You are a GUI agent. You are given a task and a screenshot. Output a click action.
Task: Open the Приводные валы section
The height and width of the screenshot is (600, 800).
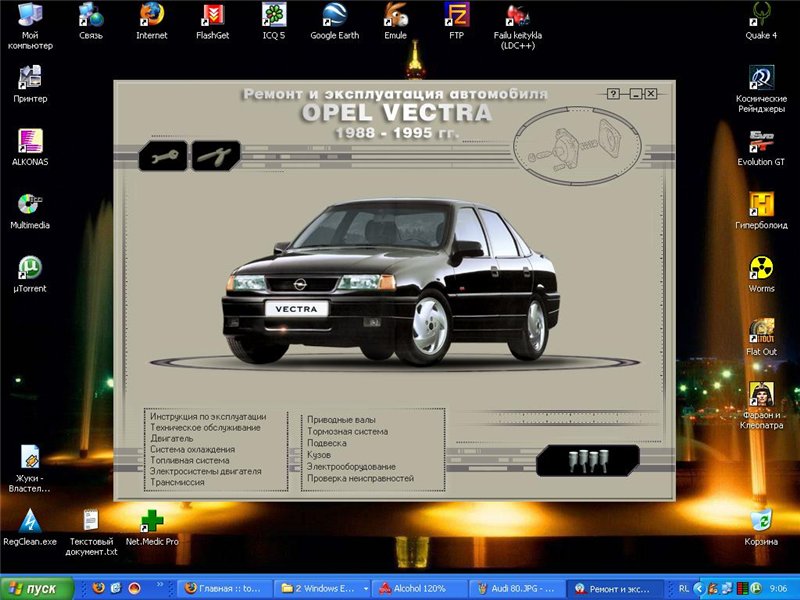click(341, 419)
